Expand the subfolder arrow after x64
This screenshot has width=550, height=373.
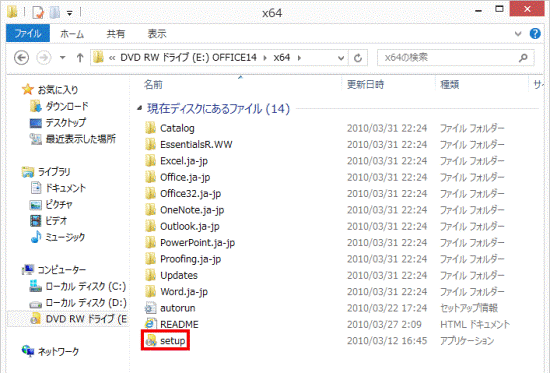(x=299, y=58)
